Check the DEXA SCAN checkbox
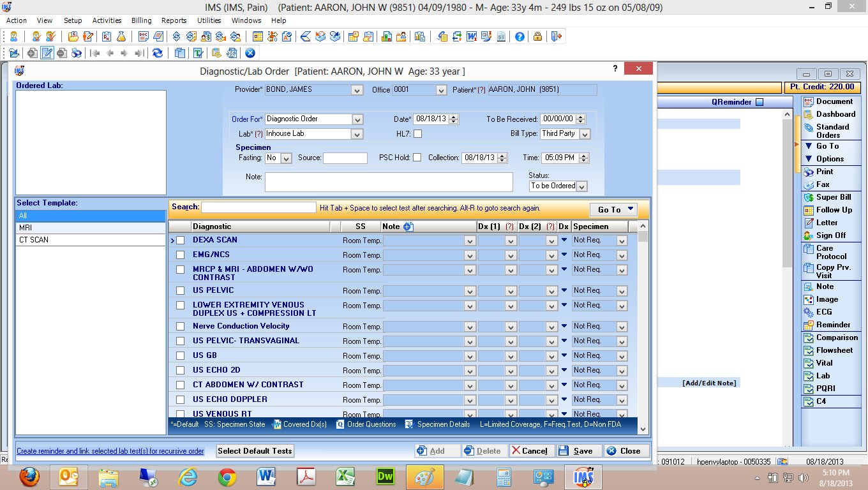 tap(181, 241)
